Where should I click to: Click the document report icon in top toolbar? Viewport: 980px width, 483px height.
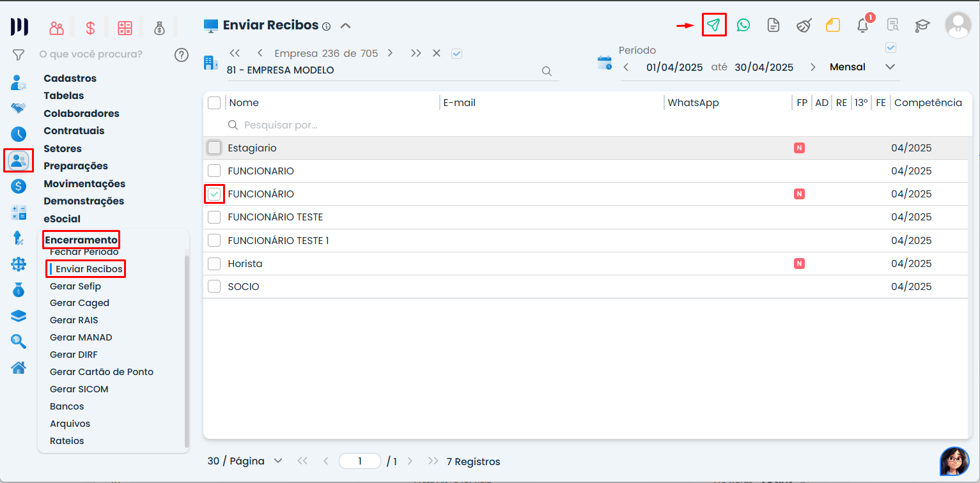pos(774,26)
